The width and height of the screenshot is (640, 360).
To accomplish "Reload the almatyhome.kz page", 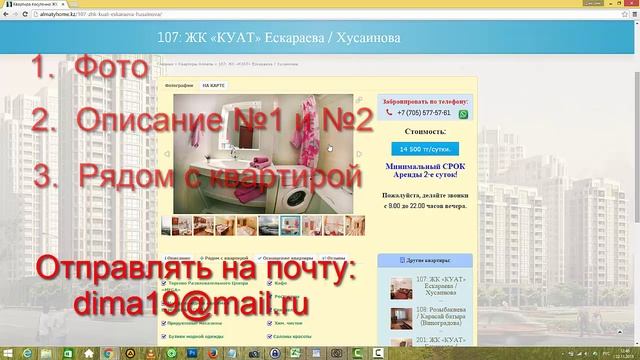I will tap(25, 14).
